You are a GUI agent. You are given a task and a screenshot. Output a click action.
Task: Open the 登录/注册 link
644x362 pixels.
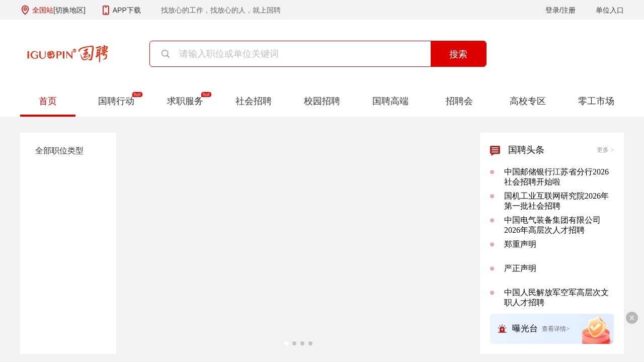(x=560, y=10)
